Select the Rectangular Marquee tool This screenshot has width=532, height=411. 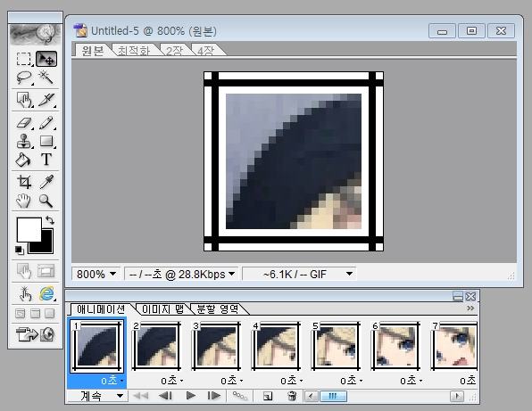pyautogui.click(x=24, y=59)
